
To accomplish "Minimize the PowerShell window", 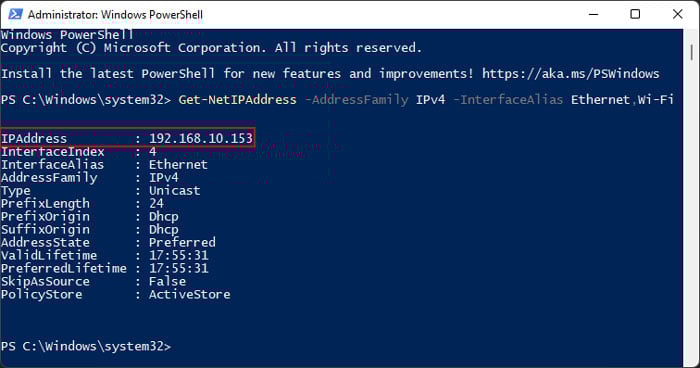I will point(593,14).
